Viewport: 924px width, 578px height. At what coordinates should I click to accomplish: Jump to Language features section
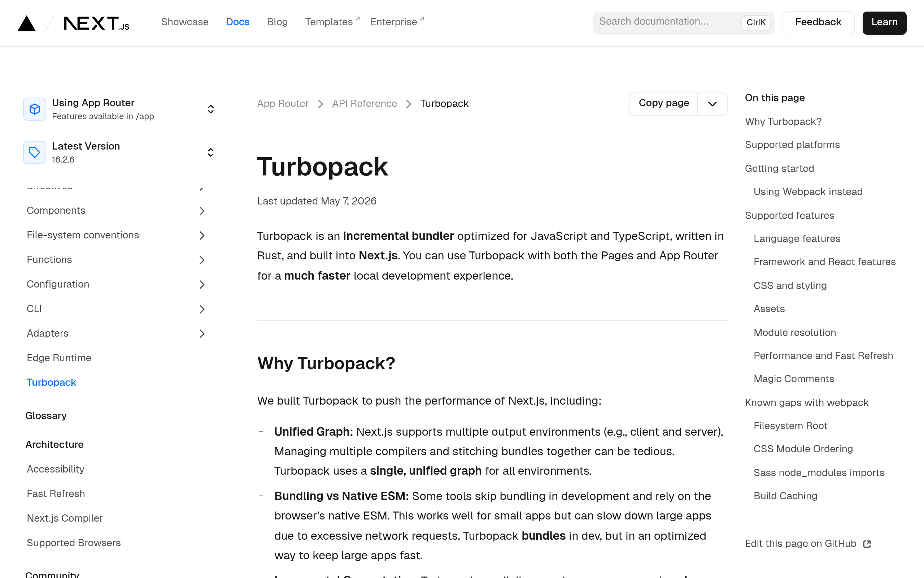(797, 238)
